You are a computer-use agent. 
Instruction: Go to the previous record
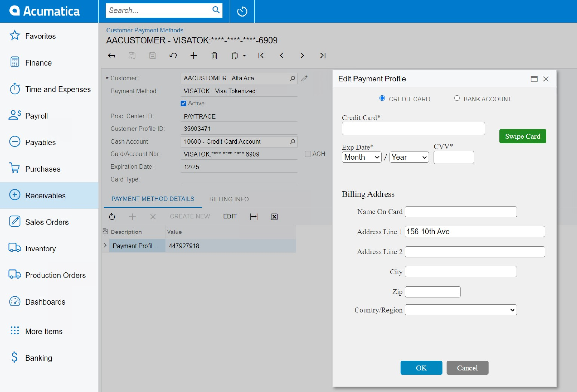282,55
